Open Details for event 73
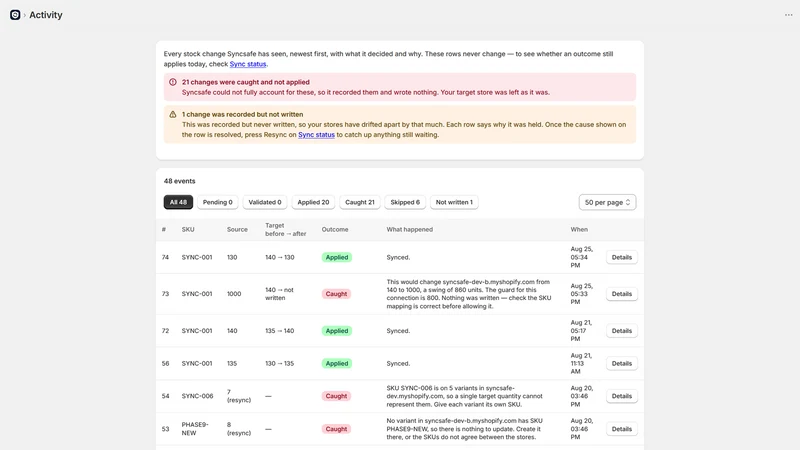The image size is (800, 450). [x=621, y=294]
